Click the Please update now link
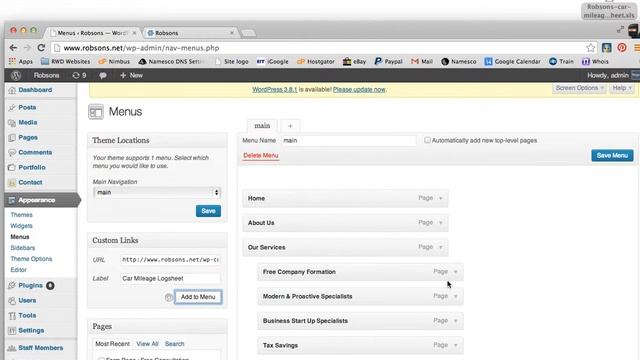Screen dimensions: 640x360 (x=359, y=89)
